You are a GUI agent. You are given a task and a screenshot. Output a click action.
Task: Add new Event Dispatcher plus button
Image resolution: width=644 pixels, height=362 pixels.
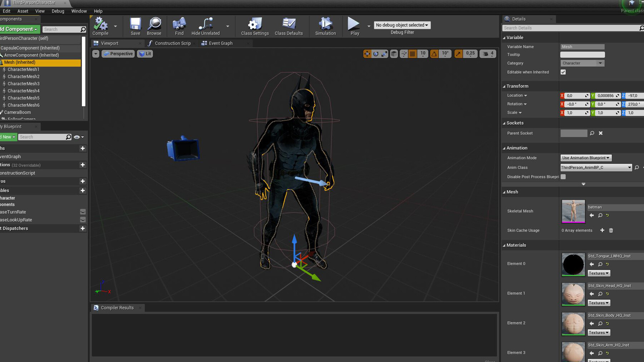(x=83, y=228)
